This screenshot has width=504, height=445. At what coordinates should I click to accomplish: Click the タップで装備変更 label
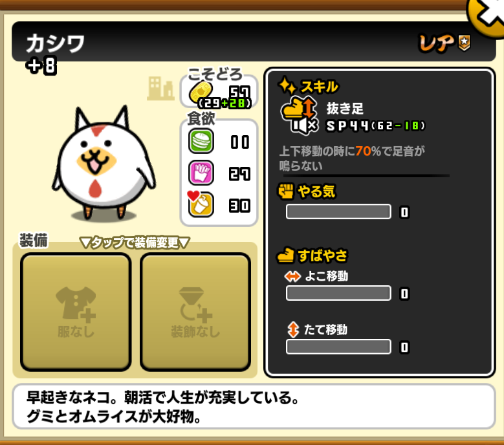click(x=135, y=243)
